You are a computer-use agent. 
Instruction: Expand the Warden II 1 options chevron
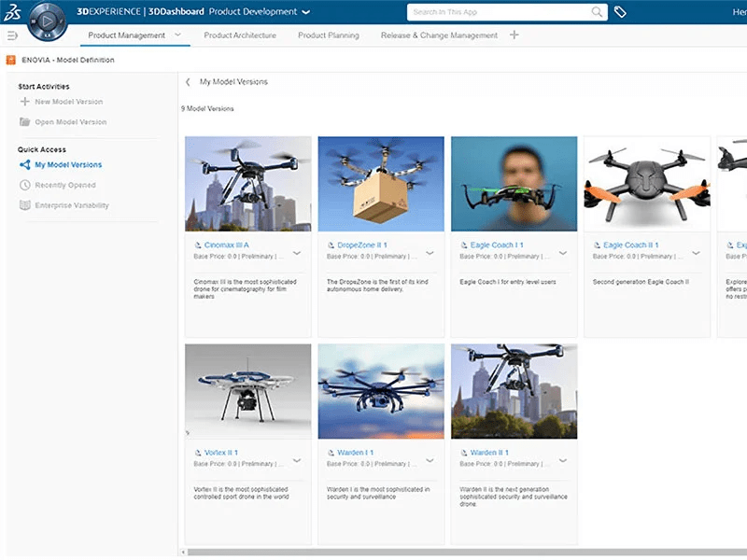[x=562, y=458]
